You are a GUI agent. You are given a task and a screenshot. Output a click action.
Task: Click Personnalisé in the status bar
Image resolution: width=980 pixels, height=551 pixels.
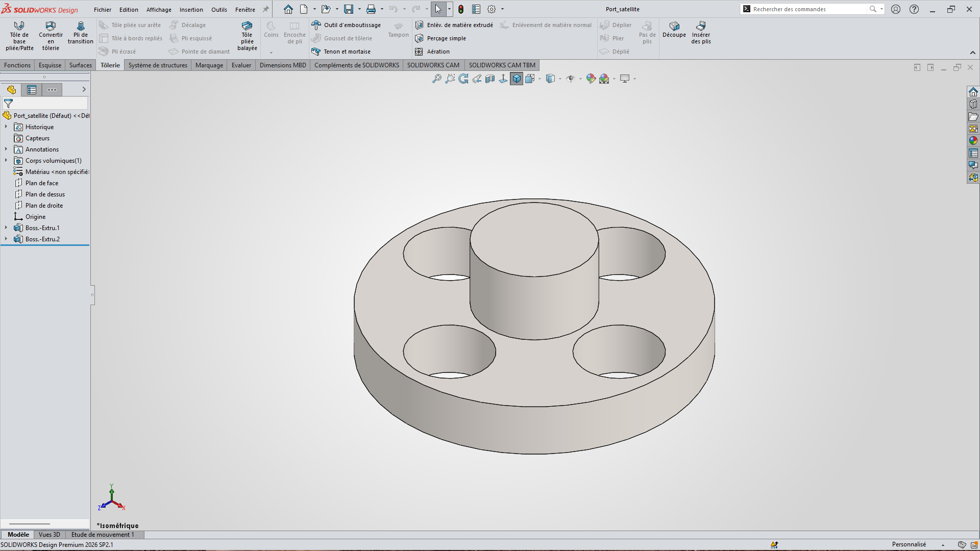pos(909,544)
